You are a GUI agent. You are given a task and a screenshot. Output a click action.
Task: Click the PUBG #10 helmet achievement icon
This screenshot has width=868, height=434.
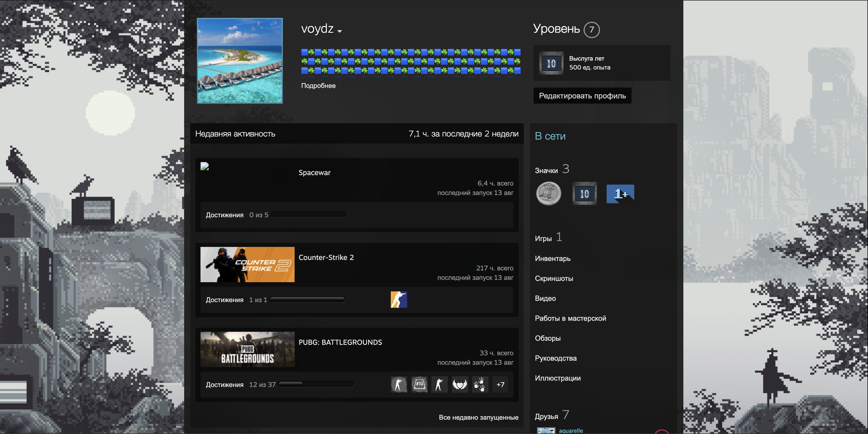click(x=419, y=384)
